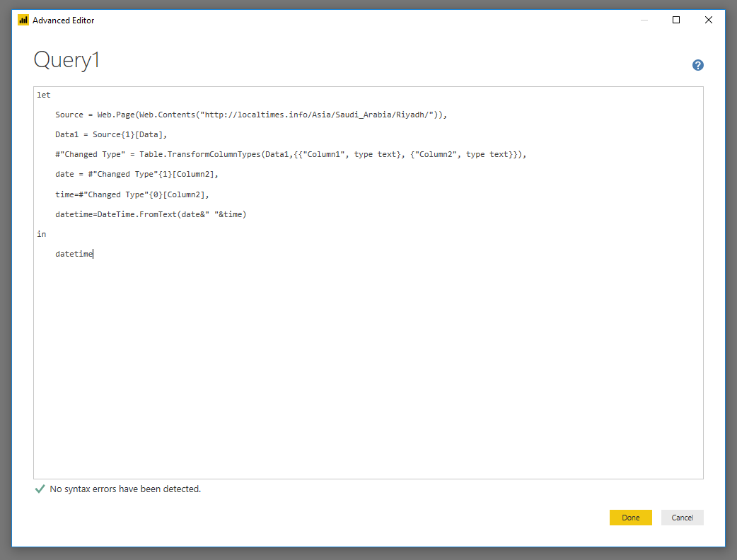Click the 'date = #"Changed Type"{1}' line

(x=137, y=175)
